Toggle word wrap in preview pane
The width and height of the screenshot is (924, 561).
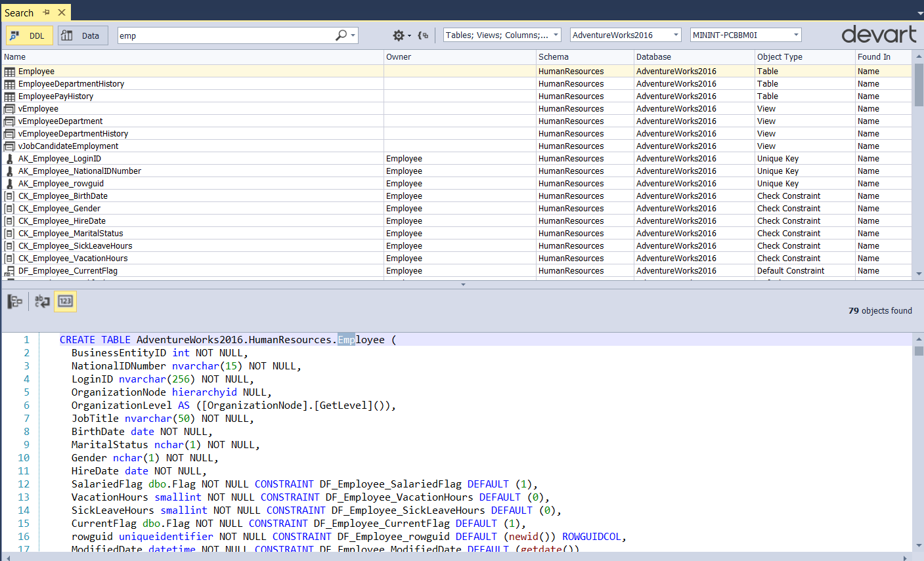point(42,301)
